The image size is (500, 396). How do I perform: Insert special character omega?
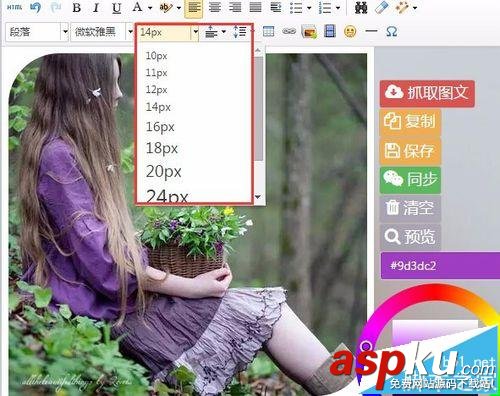tap(391, 32)
